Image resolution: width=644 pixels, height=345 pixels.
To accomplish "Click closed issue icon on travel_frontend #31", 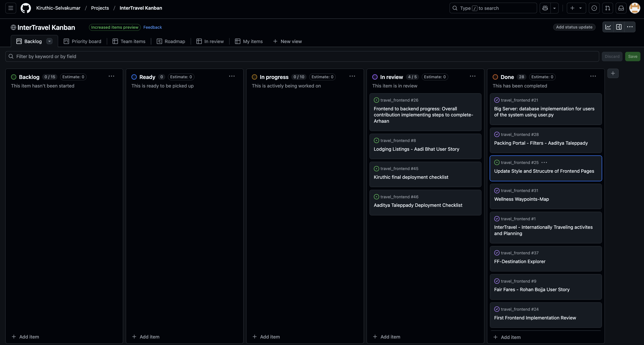I will [x=497, y=190].
